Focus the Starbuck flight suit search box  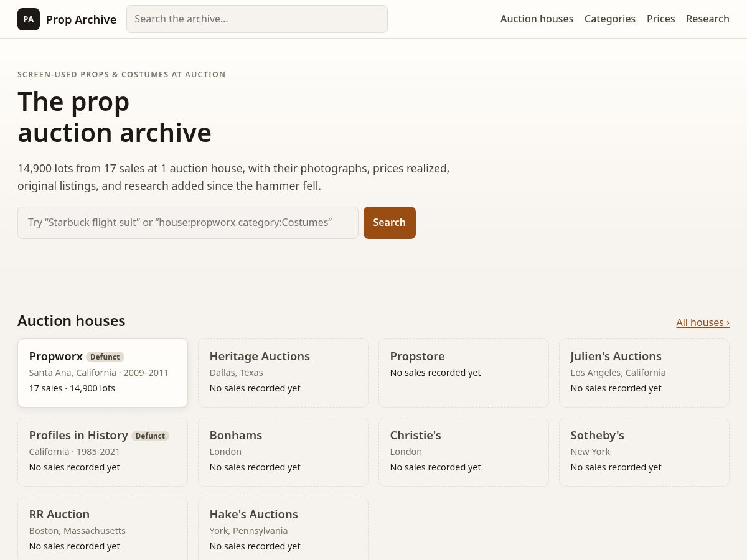[188, 223]
